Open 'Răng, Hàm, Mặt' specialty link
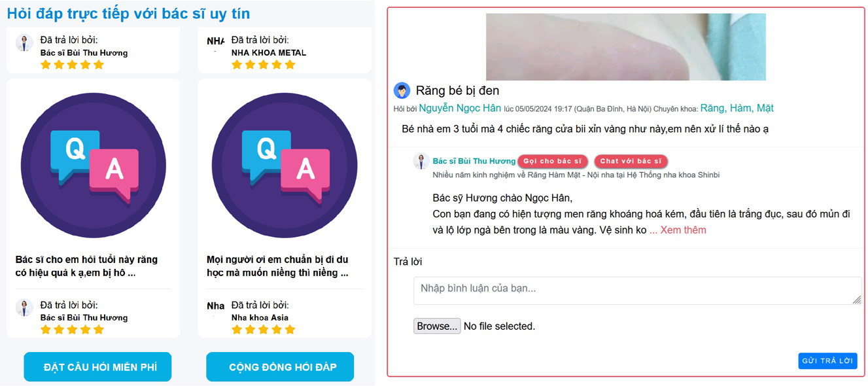Screen dimensions: 868x386 pyautogui.click(x=737, y=108)
